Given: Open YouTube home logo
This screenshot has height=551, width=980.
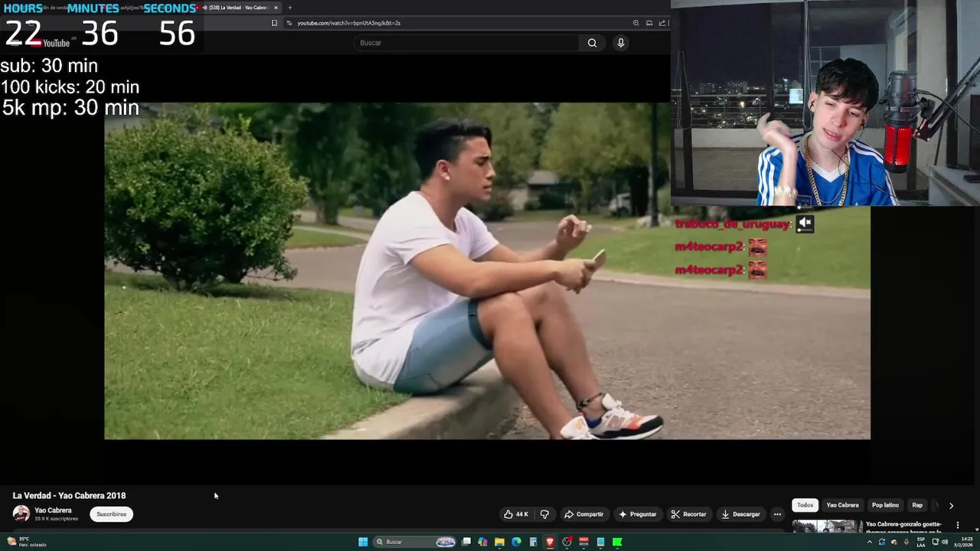Looking at the screenshot, I should (51, 43).
